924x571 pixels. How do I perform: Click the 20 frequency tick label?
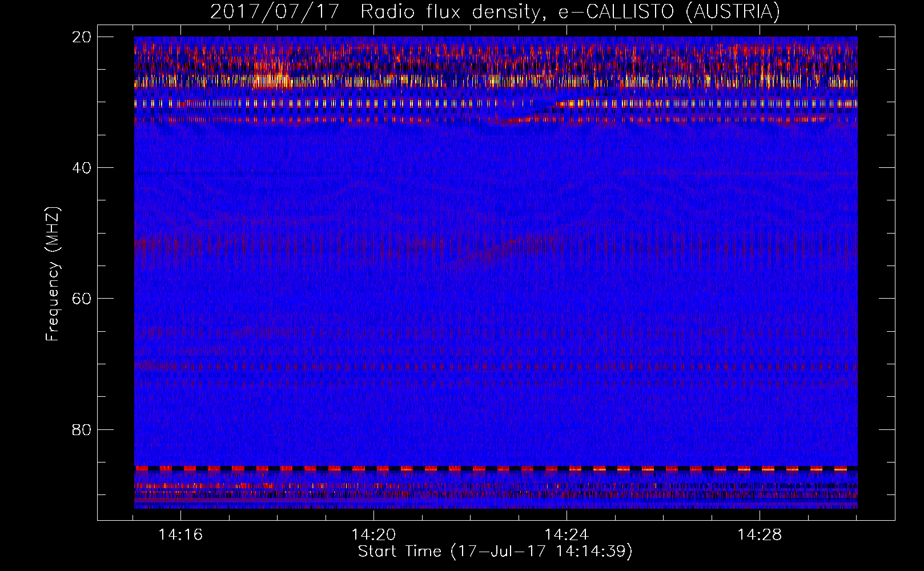(82, 37)
